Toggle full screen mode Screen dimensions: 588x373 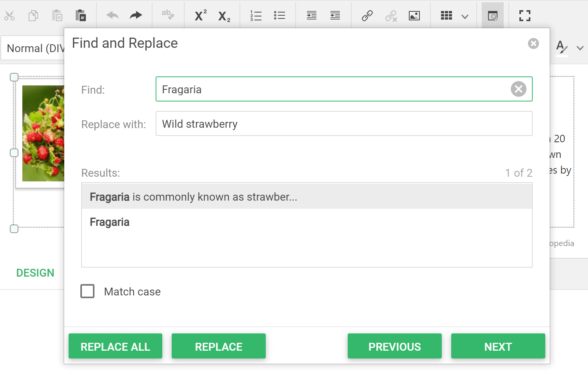point(525,16)
